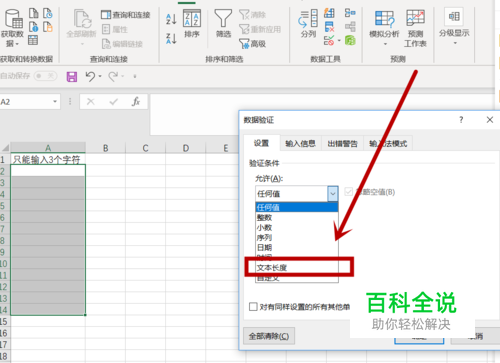The height and width of the screenshot is (363, 500).
Task: Click the formula bar Cancel X icon
Action: (x=90, y=102)
